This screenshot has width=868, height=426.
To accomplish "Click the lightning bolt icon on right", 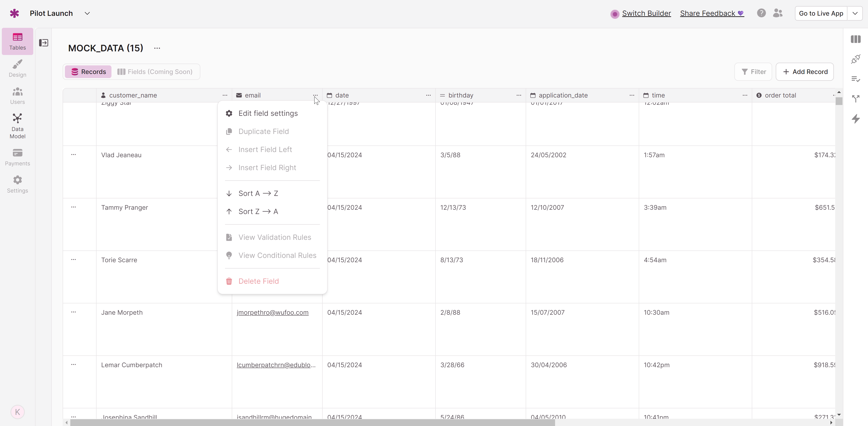I will (x=856, y=119).
